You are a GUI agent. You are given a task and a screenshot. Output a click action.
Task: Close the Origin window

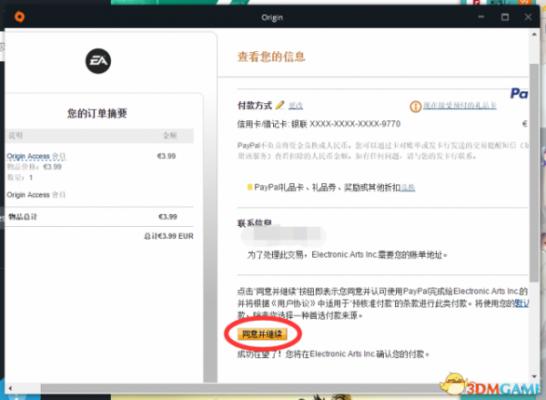(528, 17)
